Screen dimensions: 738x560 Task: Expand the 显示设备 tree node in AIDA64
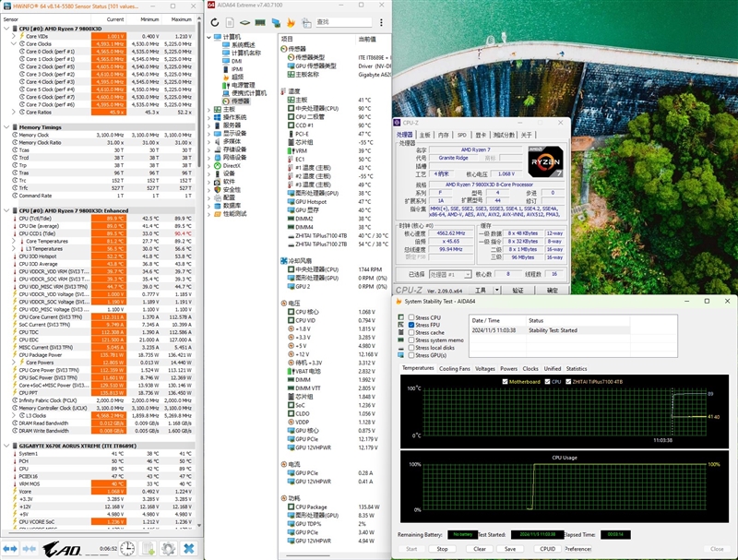coord(209,133)
